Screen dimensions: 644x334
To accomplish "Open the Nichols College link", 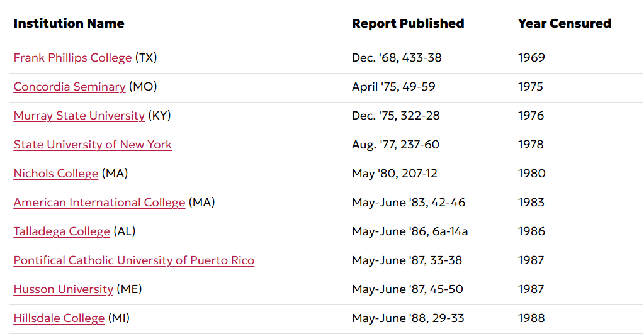I will click(56, 174).
